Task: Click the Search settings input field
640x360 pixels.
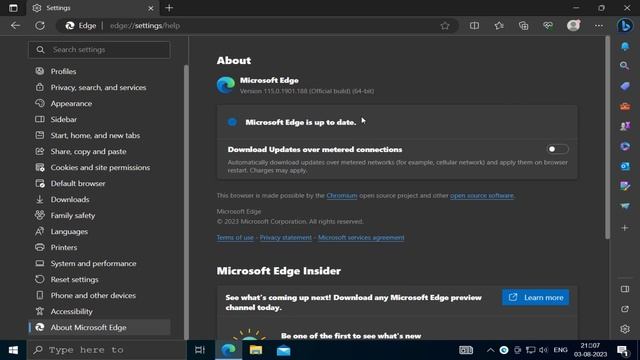Action: pyautogui.click(x=99, y=50)
